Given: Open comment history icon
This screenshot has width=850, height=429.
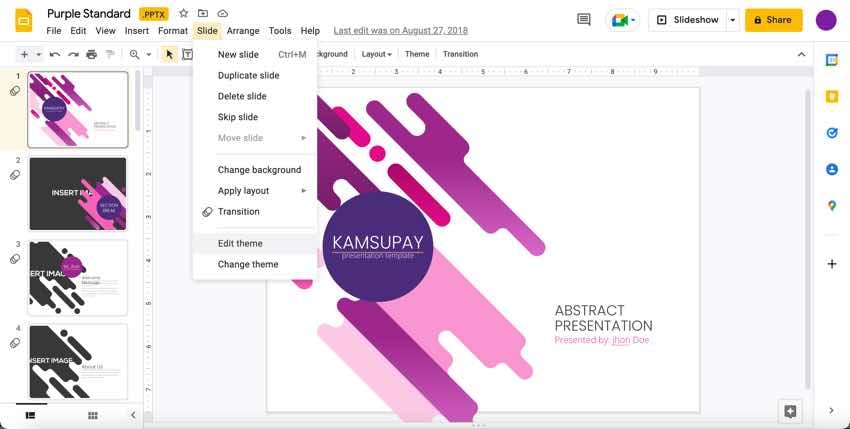Looking at the screenshot, I should click(x=583, y=20).
